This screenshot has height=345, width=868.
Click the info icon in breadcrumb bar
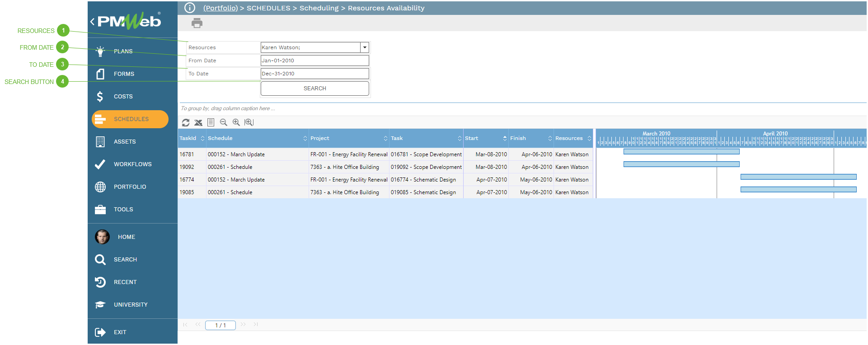(190, 8)
